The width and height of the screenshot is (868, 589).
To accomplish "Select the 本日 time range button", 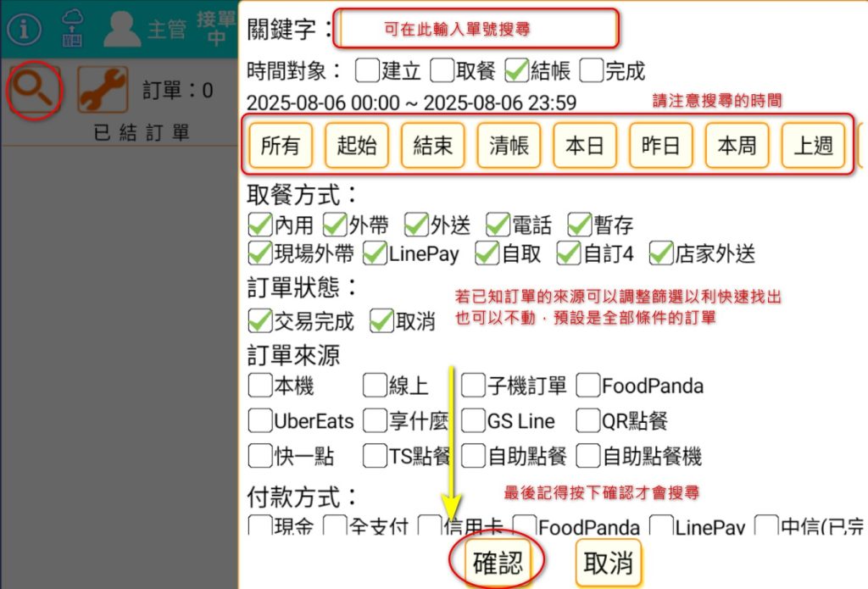I will tap(585, 146).
